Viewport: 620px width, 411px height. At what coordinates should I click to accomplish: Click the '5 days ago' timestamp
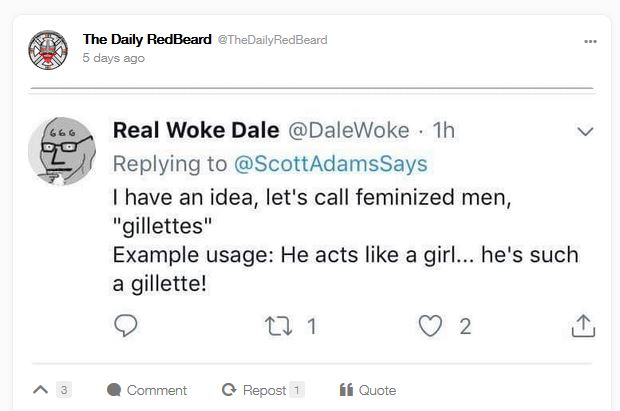[113, 58]
